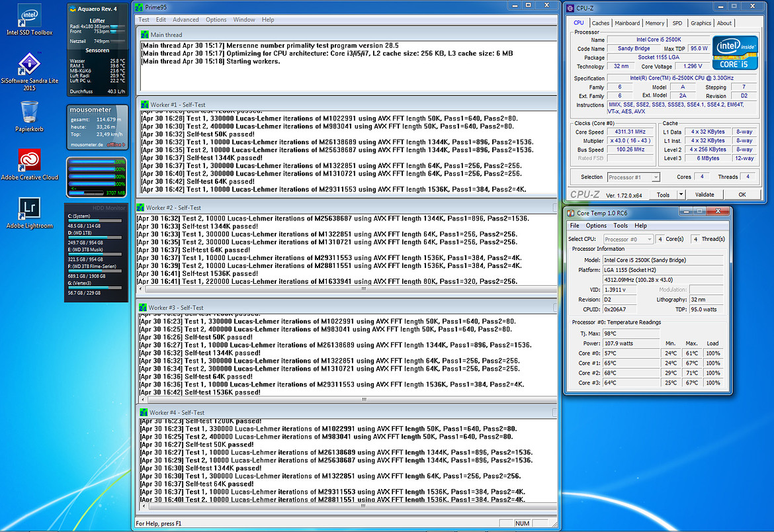Expand the arrow beside CPU-Z Tools button
774x532 pixels.
[681, 195]
